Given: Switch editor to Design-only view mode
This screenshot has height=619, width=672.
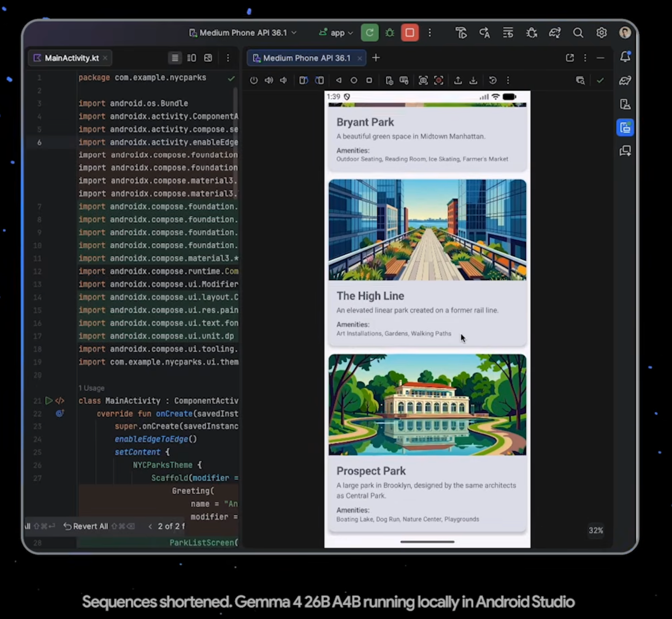Looking at the screenshot, I should point(208,58).
